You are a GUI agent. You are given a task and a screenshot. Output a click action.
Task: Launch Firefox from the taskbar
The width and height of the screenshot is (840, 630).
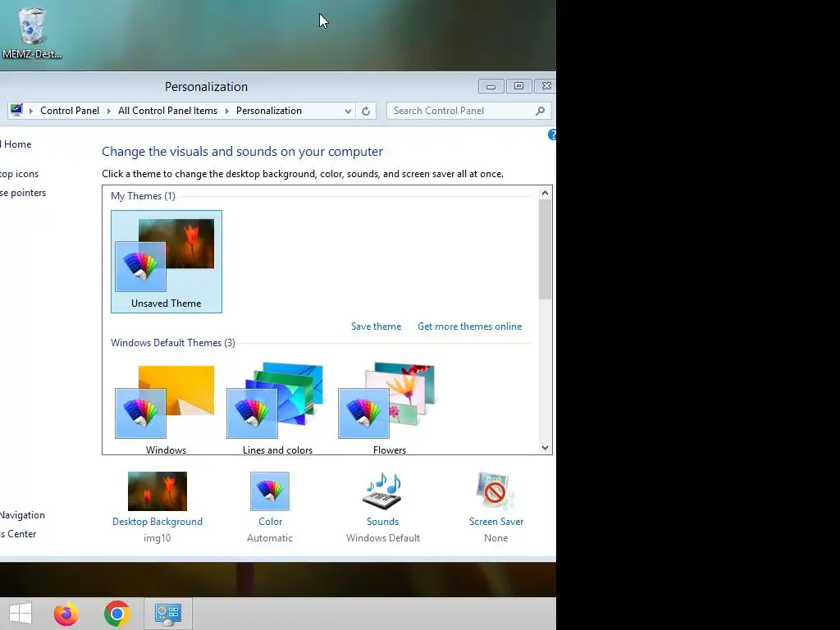click(x=66, y=614)
